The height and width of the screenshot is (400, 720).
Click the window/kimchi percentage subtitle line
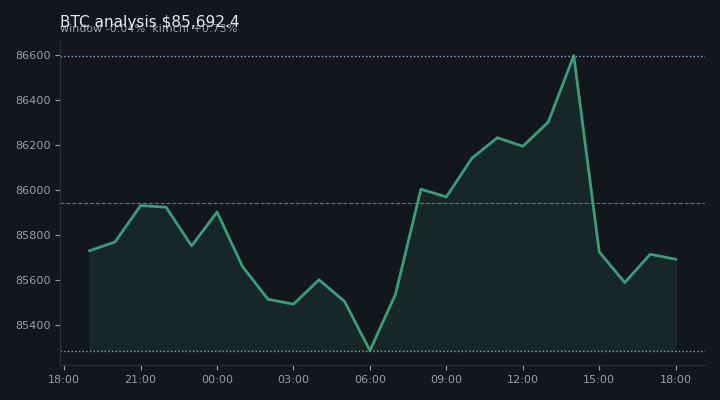(149, 28)
